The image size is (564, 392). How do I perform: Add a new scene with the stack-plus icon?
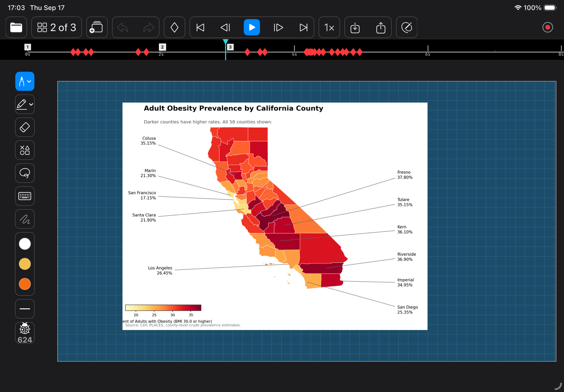tap(97, 27)
